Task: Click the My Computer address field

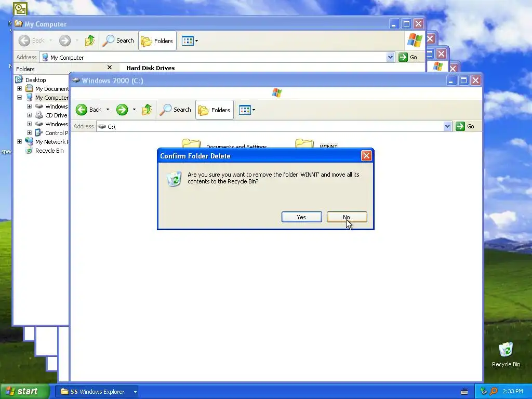Action: point(212,57)
